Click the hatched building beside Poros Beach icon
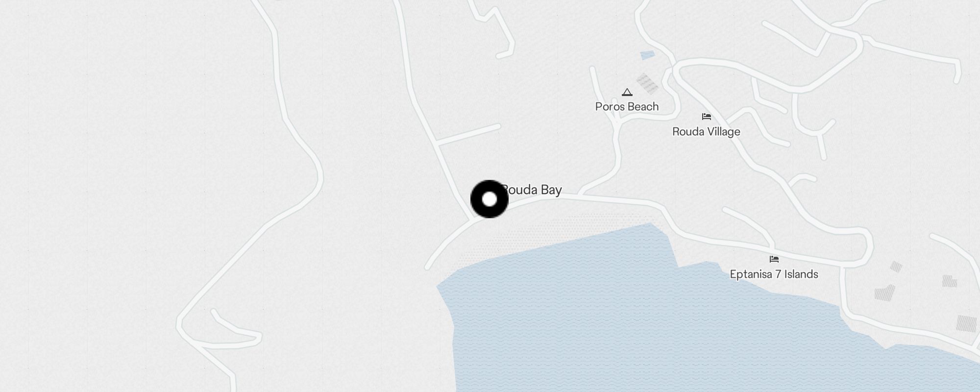The height and width of the screenshot is (392, 980). [x=648, y=84]
